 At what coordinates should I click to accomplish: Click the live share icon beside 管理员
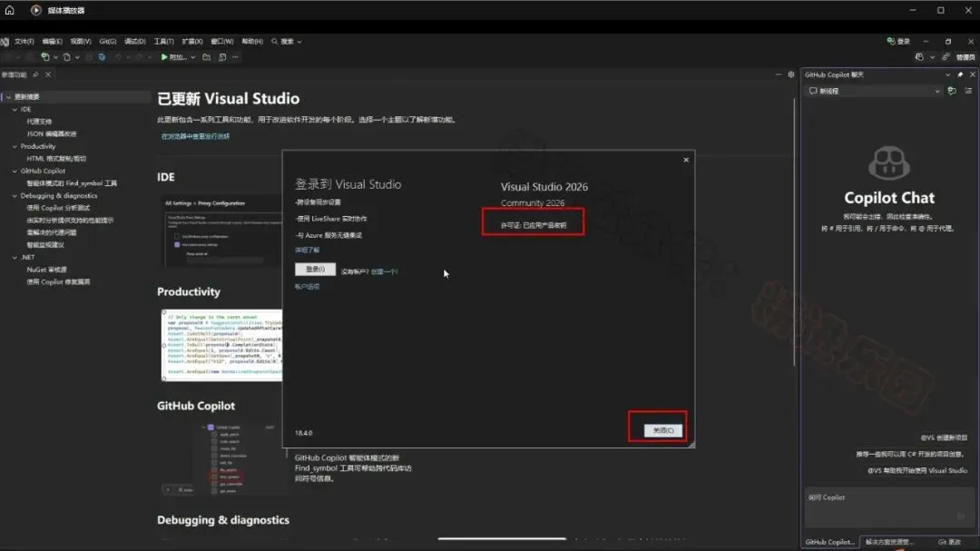point(946,57)
